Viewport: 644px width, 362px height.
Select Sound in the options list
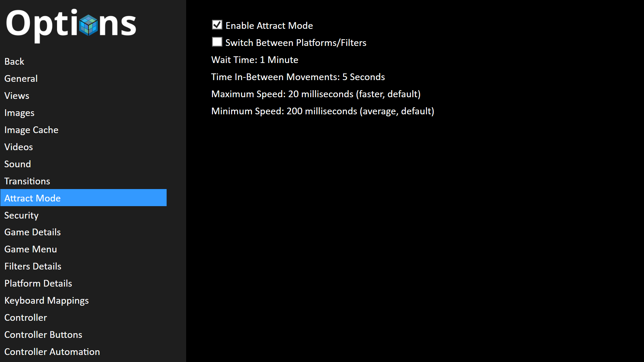(x=17, y=164)
